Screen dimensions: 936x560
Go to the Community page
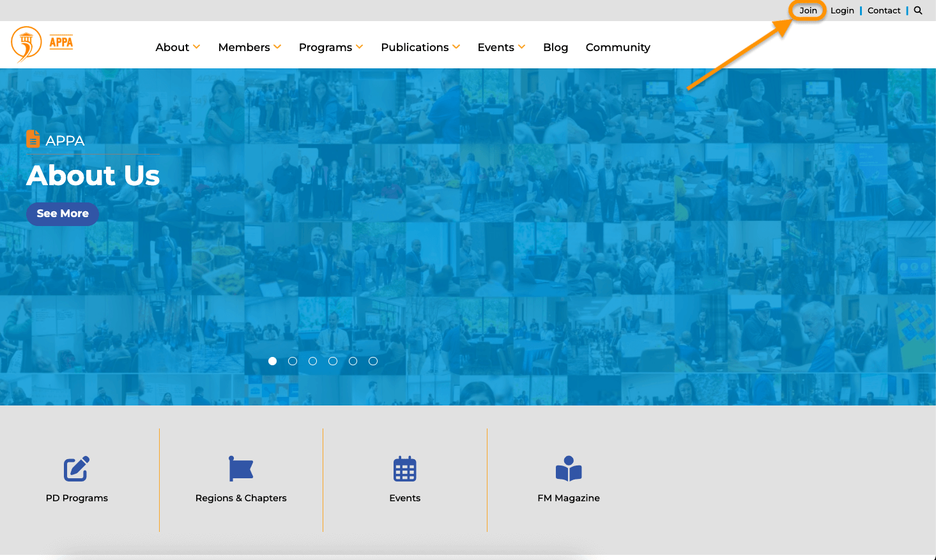click(618, 47)
